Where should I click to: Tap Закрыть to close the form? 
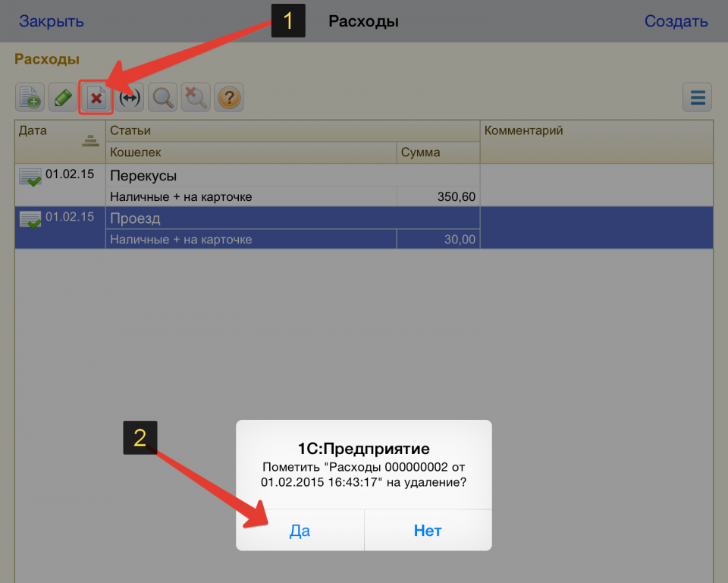tap(51, 21)
